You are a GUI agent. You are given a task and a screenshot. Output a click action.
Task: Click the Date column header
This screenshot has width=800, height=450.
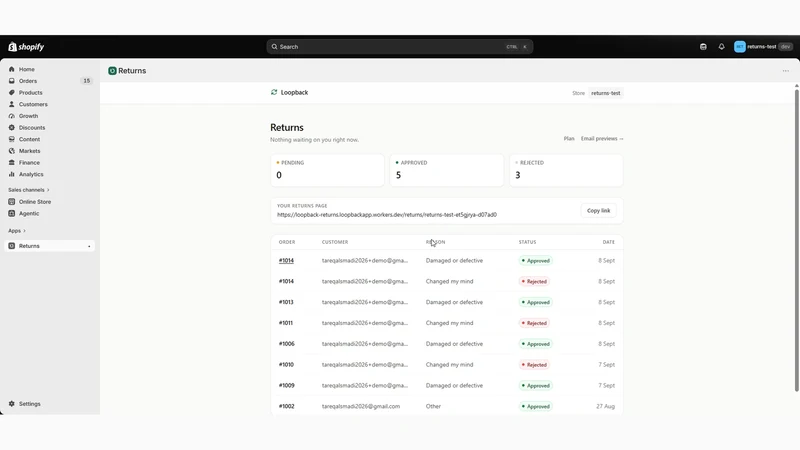609,242
